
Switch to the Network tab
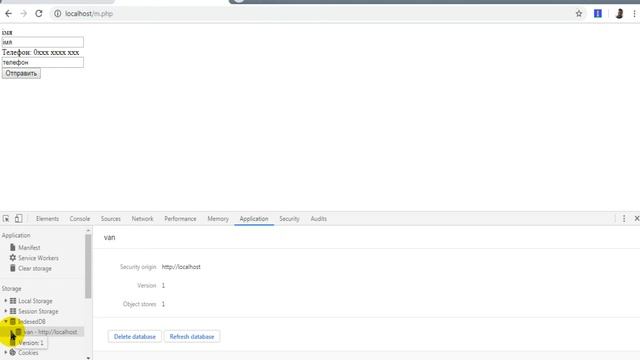(x=142, y=219)
